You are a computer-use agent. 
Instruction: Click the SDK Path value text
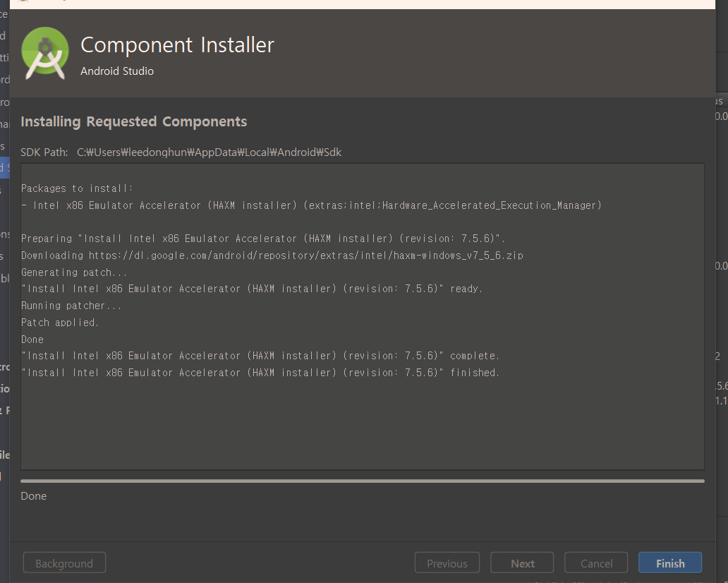(x=209, y=152)
